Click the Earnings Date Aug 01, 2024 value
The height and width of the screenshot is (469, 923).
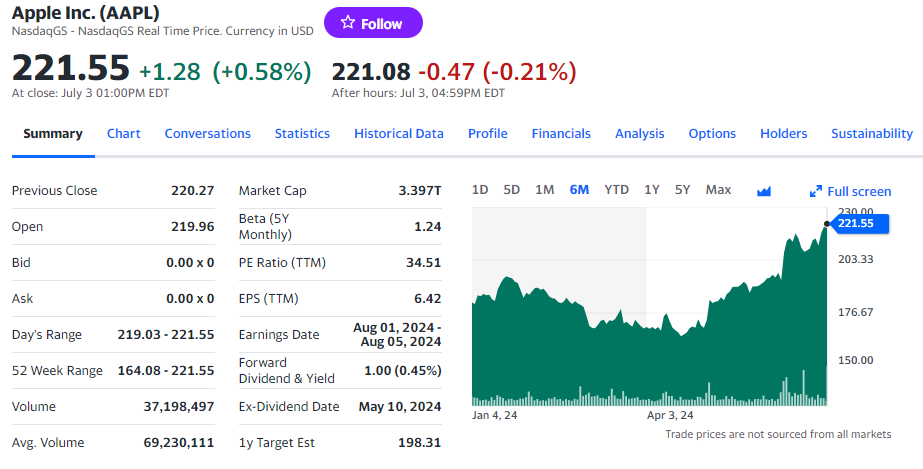coord(397,334)
